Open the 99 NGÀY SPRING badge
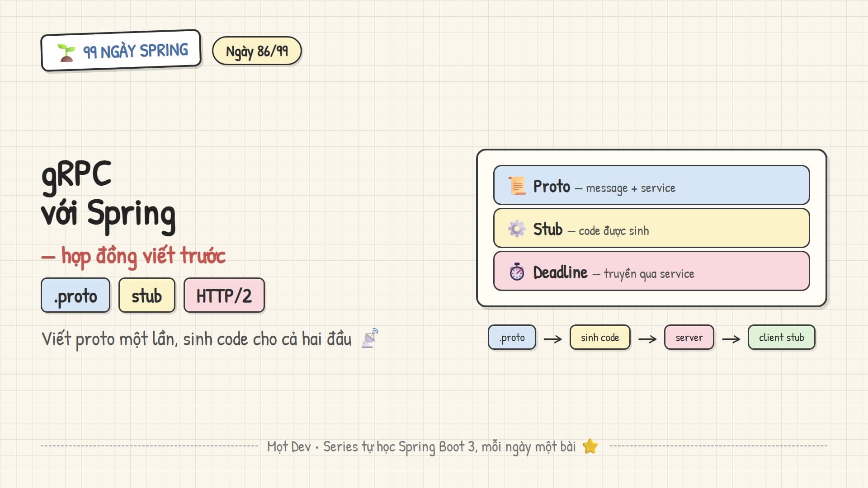868x488 pixels. pyautogui.click(x=121, y=51)
